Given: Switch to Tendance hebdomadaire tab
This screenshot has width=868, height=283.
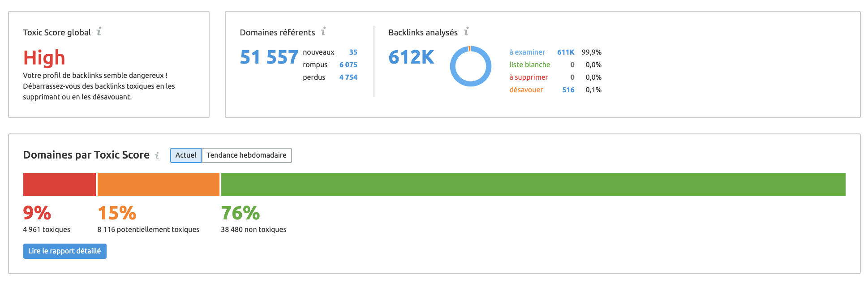Looking at the screenshot, I should [x=246, y=155].
